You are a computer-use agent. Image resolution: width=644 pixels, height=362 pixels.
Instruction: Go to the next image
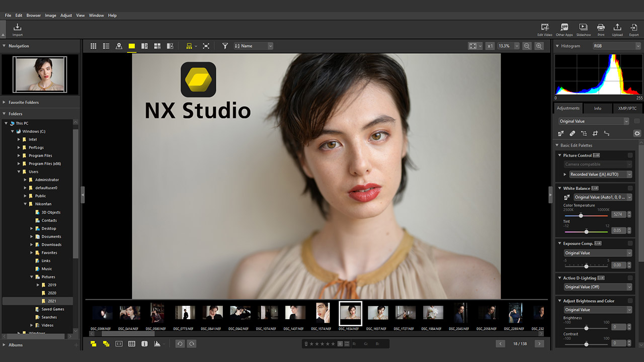[x=539, y=344]
